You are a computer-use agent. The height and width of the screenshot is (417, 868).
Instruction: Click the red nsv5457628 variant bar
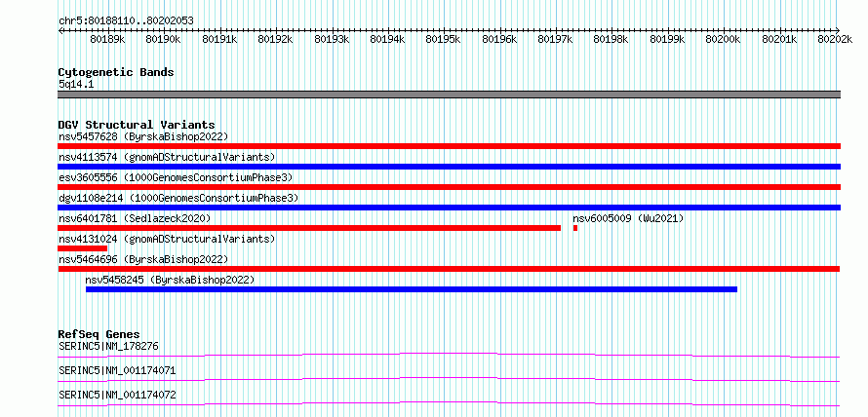coord(450,146)
